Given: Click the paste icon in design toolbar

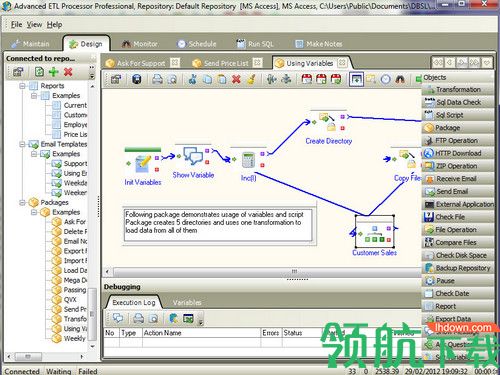Looking at the screenshot, I should click(x=222, y=79).
